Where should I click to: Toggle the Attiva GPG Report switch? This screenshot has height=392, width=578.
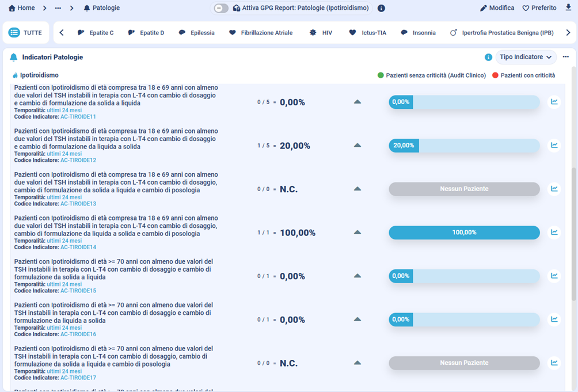pos(220,8)
